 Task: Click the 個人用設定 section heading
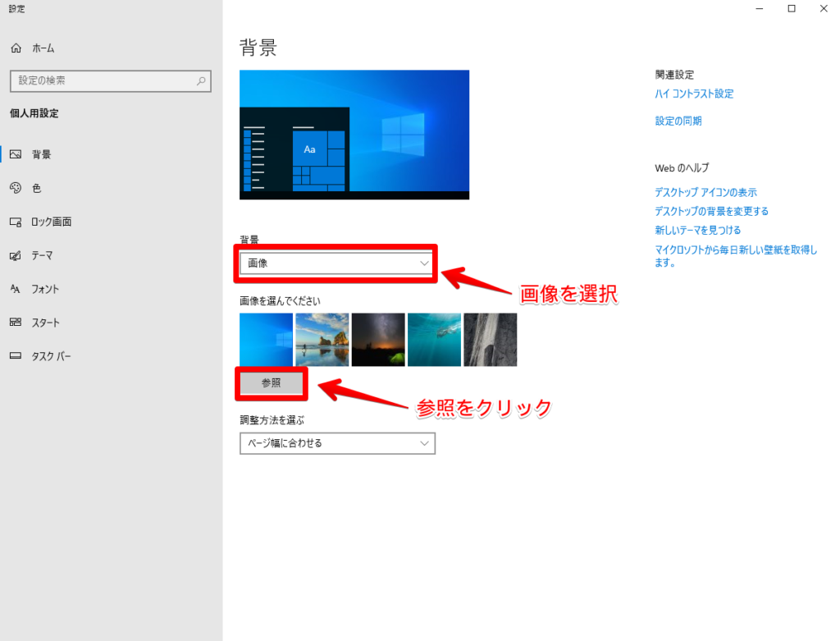click(34, 113)
